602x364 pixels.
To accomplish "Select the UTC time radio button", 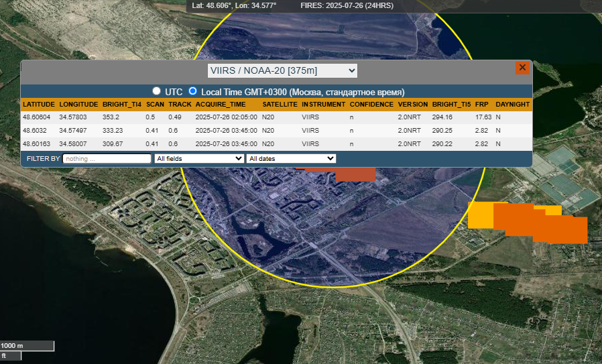I will tap(156, 91).
